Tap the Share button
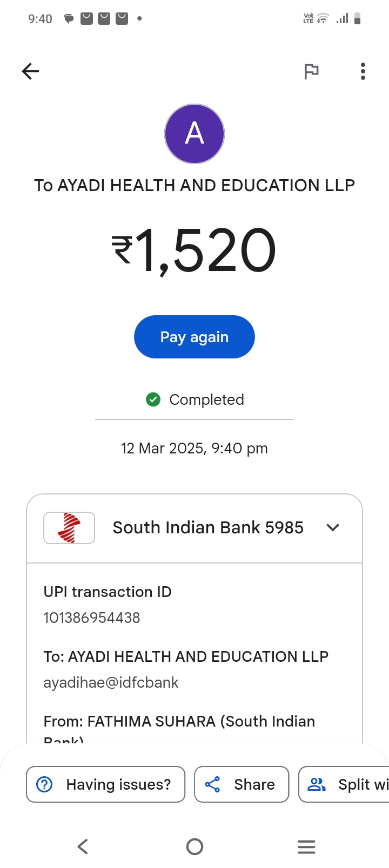389x868 pixels. tap(242, 784)
